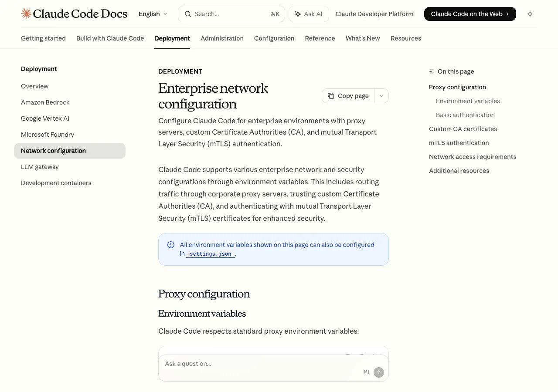Click the DEPLOYMENT eyebrow label above the title

[x=180, y=71]
